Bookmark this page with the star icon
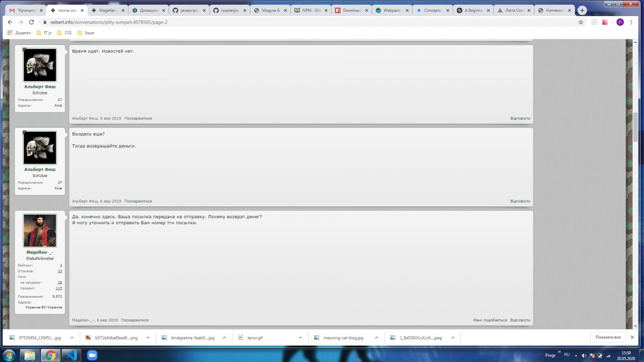Image resolution: width=644 pixels, height=362 pixels. click(x=581, y=22)
